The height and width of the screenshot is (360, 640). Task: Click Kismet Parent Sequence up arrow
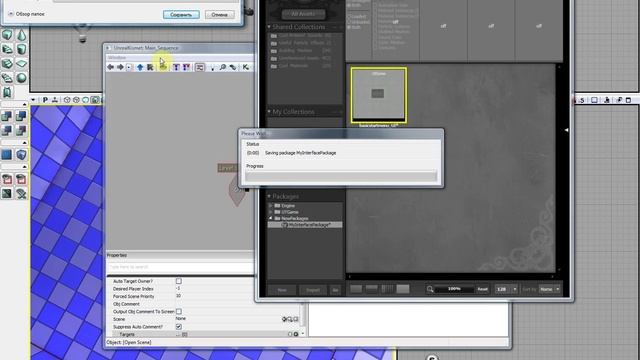click(x=140, y=67)
